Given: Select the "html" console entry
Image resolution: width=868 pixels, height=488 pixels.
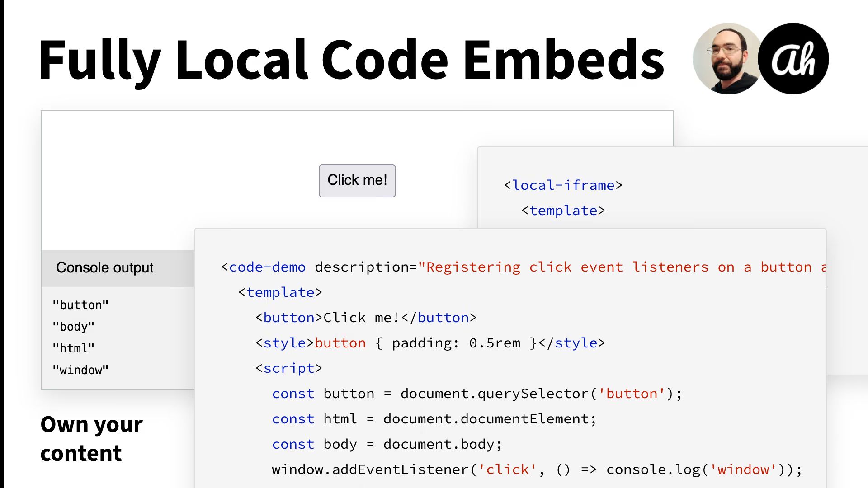Looking at the screenshot, I should tap(74, 348).
